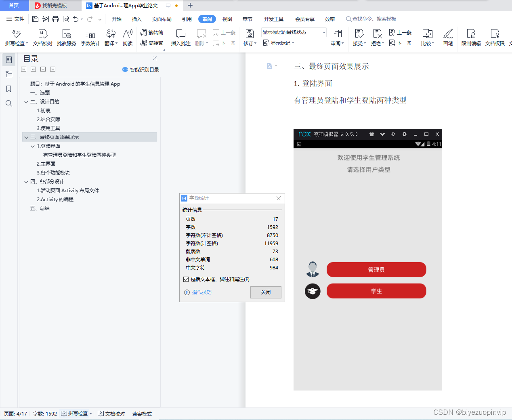Open the 文档校对 proofreading tool
The height and width of the screenshot is (420, 512).
[x=43, y=37]
